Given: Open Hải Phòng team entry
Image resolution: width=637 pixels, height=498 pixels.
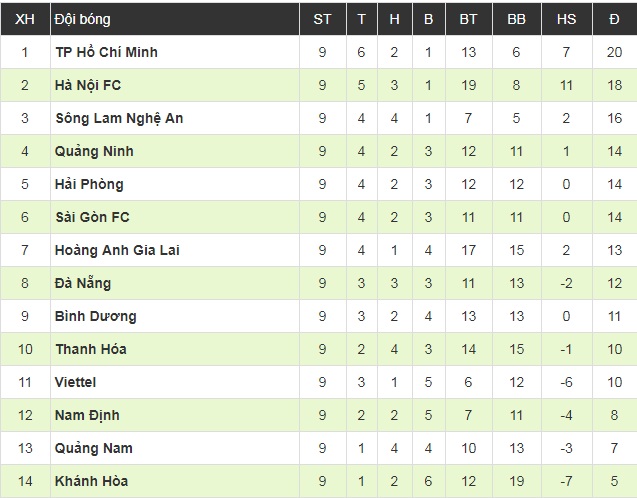Looking at the screenshot, I should point(89,184).
